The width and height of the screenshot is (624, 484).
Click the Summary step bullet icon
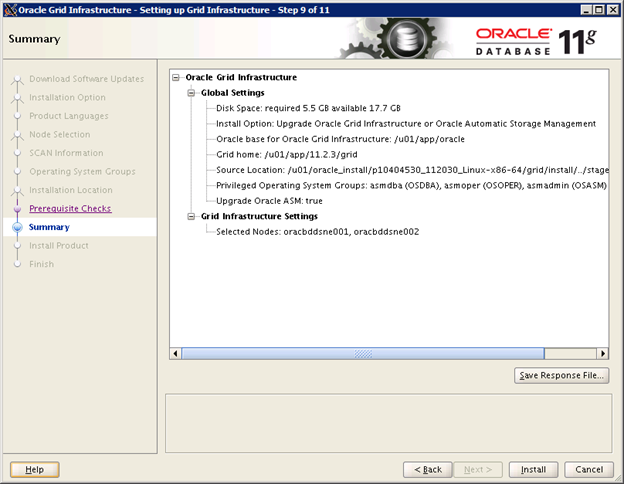18,227
